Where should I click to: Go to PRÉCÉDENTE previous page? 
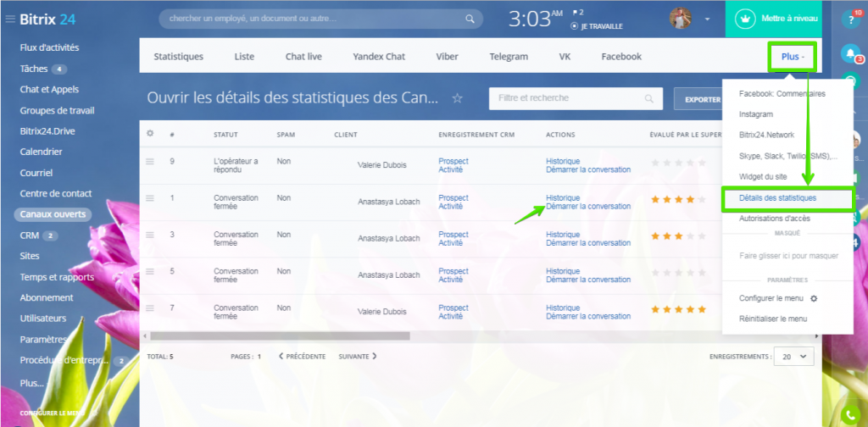pos(303,357)
